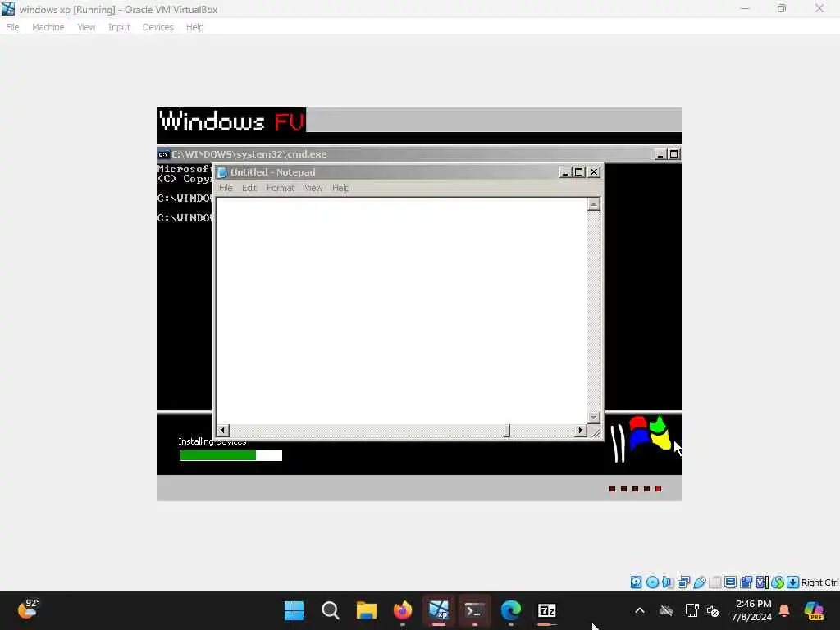Click the optical disk indicator in VirtualBox status bar

652,582
